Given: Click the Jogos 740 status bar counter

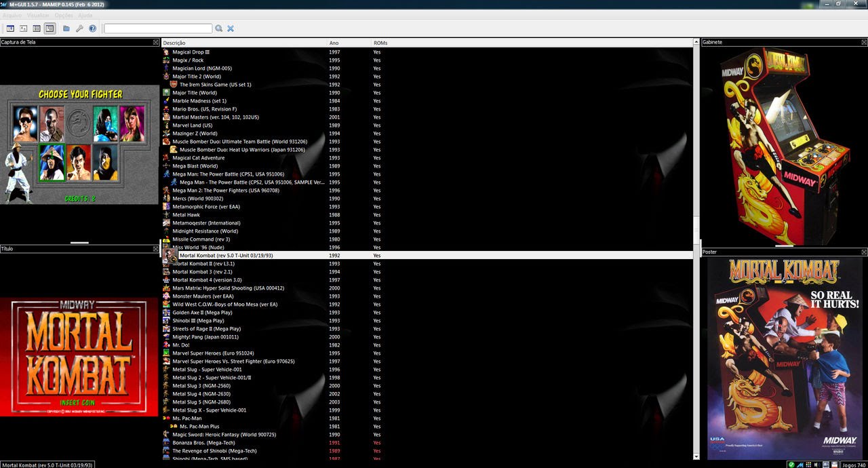Looking at the screenshot, I should pos(854,465).
